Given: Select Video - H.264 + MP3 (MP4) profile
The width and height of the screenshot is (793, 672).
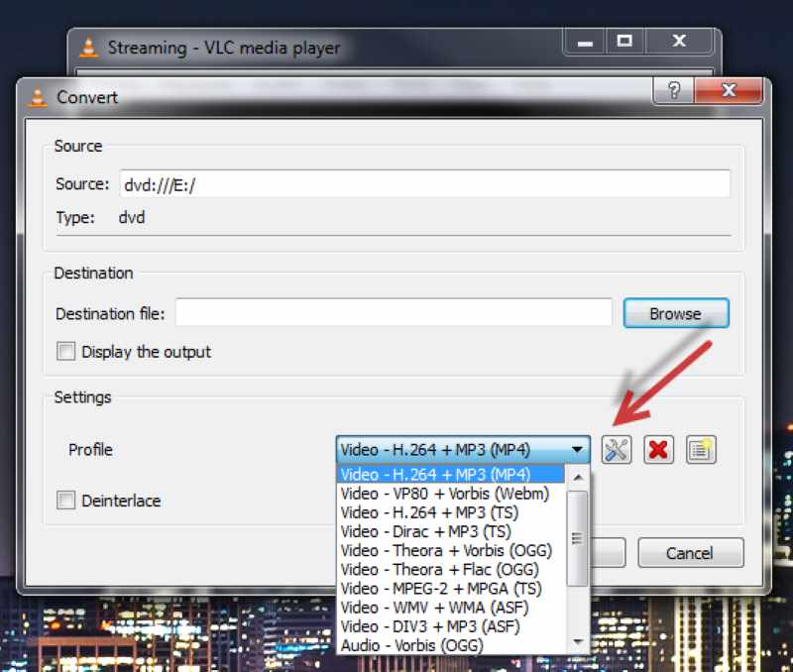Looking at the screenshot, I should pyautogui.click(x=436, y=474).
